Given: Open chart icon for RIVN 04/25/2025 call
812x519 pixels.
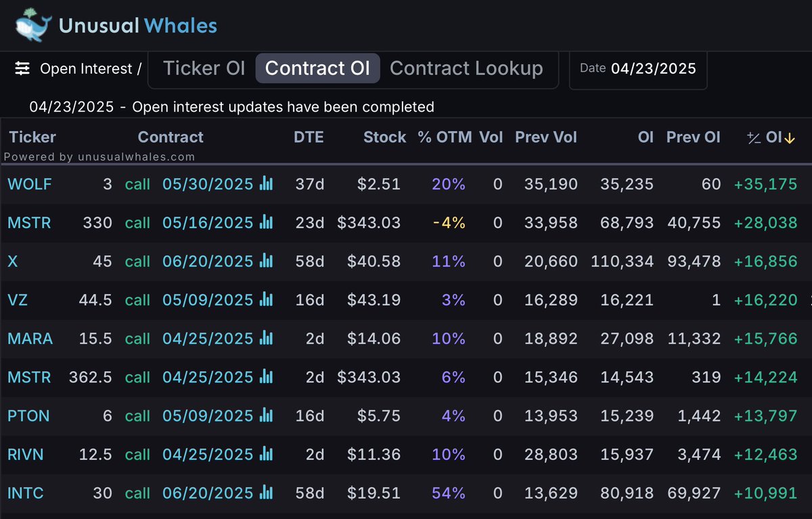Looking at the screenshot, I should click(267, 453).
